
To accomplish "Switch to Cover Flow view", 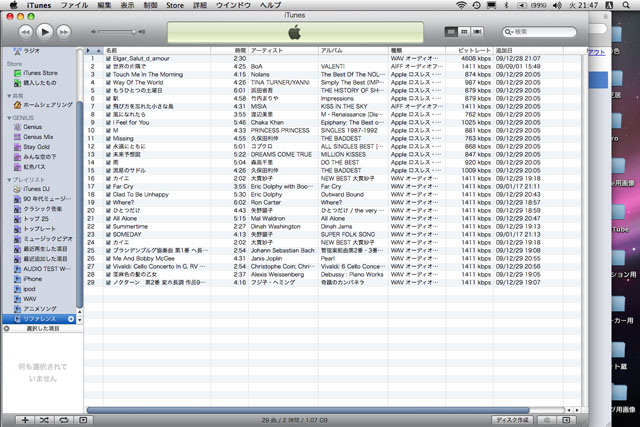I will click(477, 31).
